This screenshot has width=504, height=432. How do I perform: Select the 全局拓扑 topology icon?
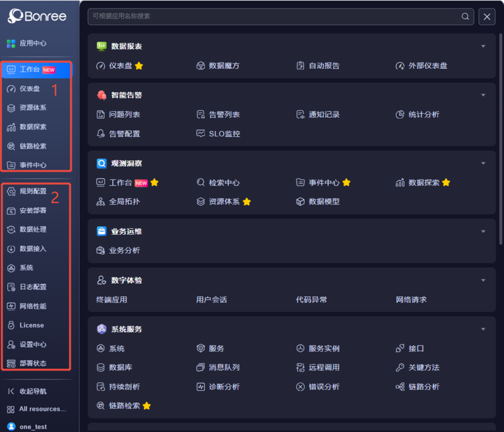(x=101, y=202)
